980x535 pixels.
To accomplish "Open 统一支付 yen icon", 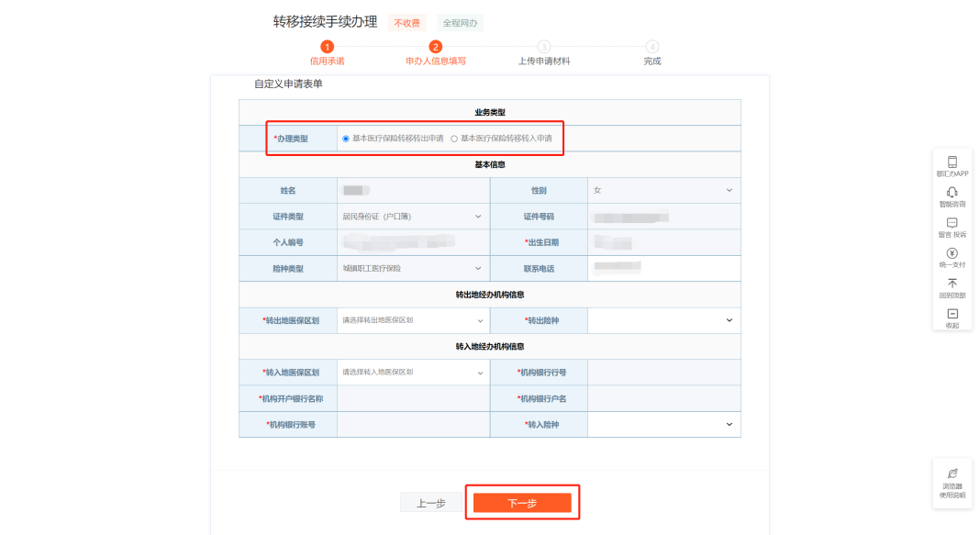I will pos(952,253).
